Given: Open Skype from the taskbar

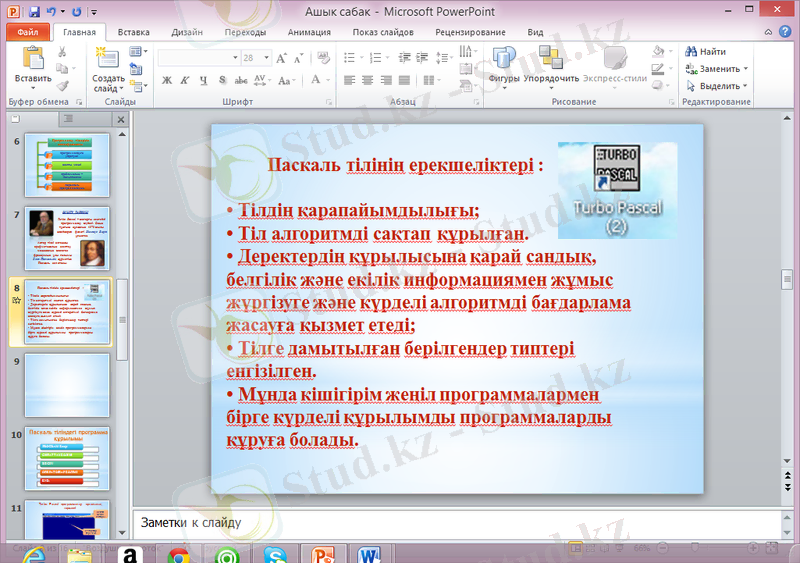Looking at the screenshot, I should 275,554.
